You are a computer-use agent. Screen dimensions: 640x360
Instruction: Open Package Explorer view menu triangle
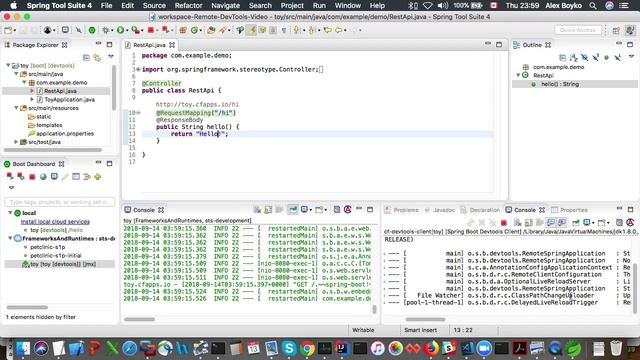click(x=111, y=57)
